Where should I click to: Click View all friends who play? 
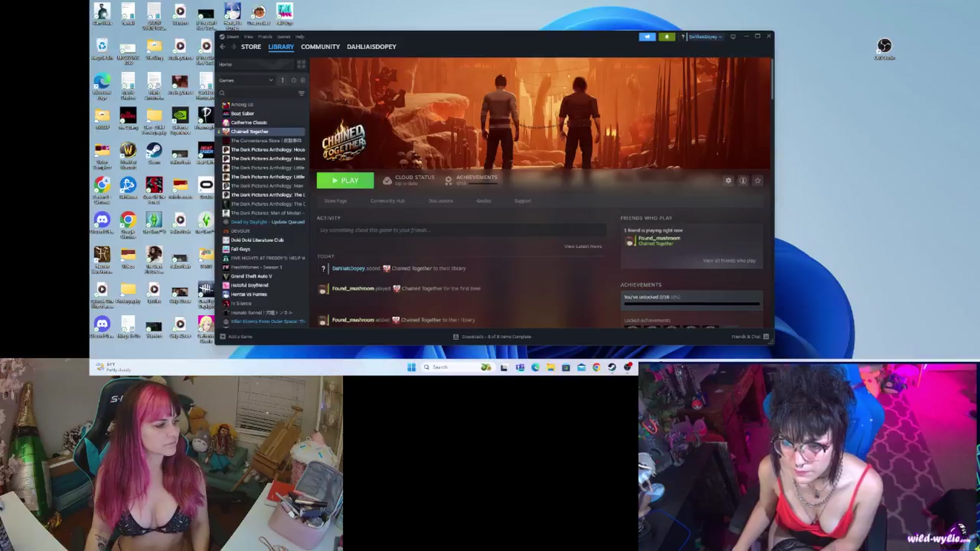point(729,261)
